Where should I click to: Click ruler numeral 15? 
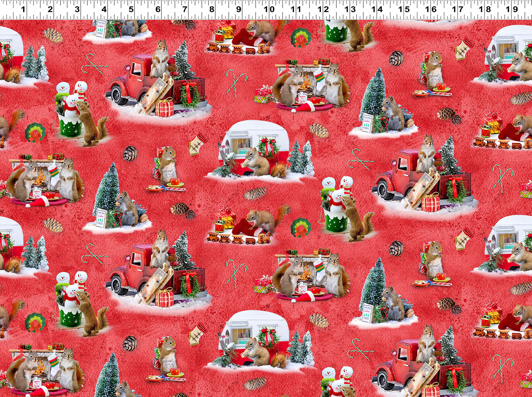click(x=405, y=9)
